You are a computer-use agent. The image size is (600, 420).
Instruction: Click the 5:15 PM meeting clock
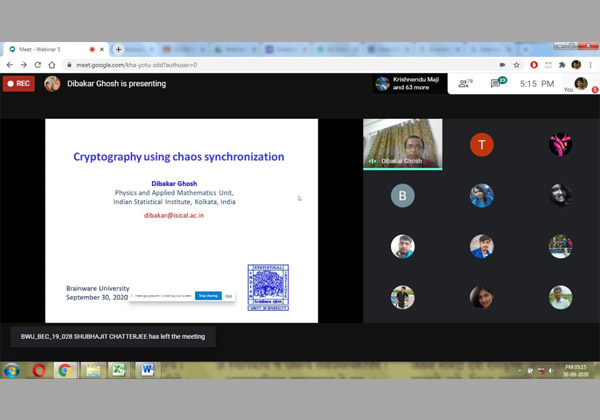(x=537, y=84)
